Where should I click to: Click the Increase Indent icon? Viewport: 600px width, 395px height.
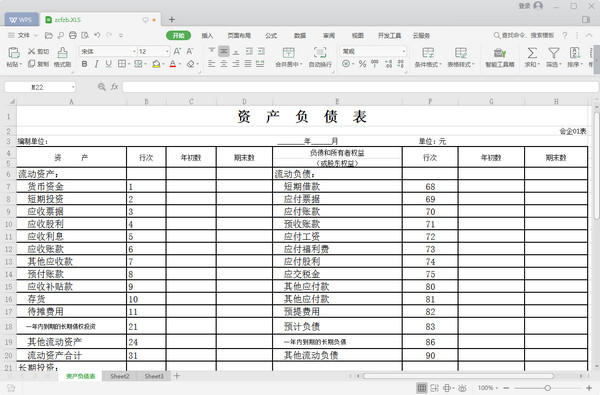[261, 51]
